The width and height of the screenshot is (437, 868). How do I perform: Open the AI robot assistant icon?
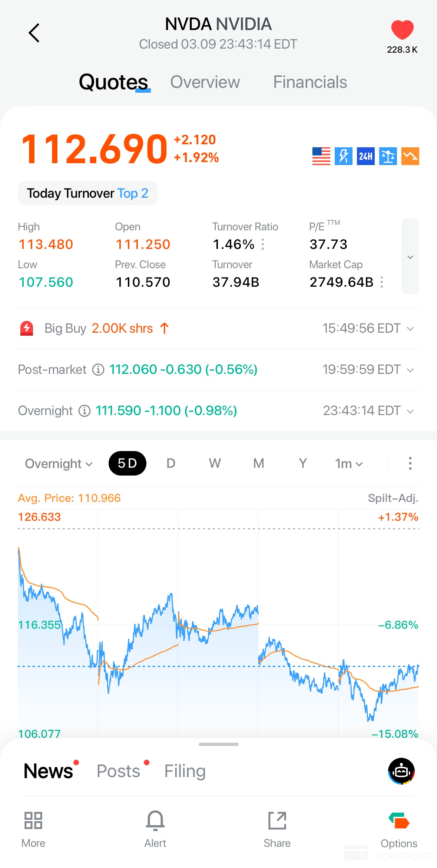coord(401,771)
